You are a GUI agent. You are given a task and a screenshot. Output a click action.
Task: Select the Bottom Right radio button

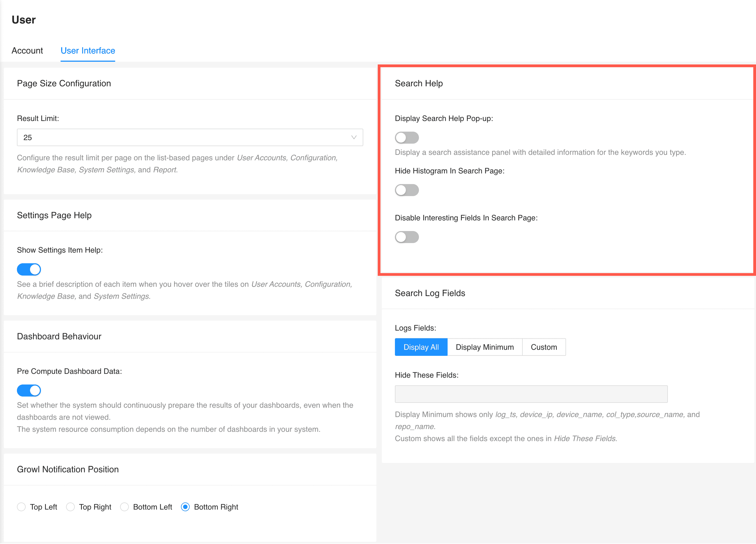[x=185, y=507]
